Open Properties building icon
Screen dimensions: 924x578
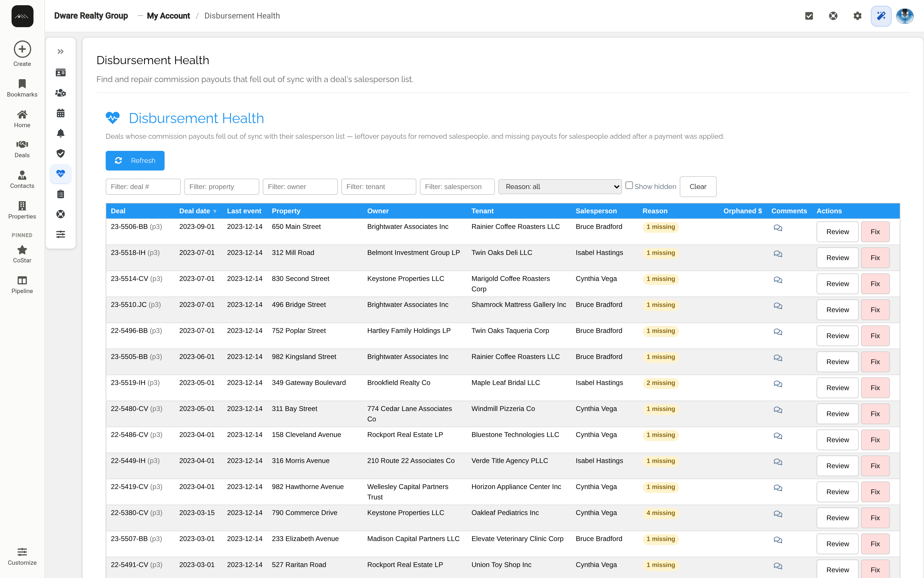pyautogui.click(x=22, y=206)
